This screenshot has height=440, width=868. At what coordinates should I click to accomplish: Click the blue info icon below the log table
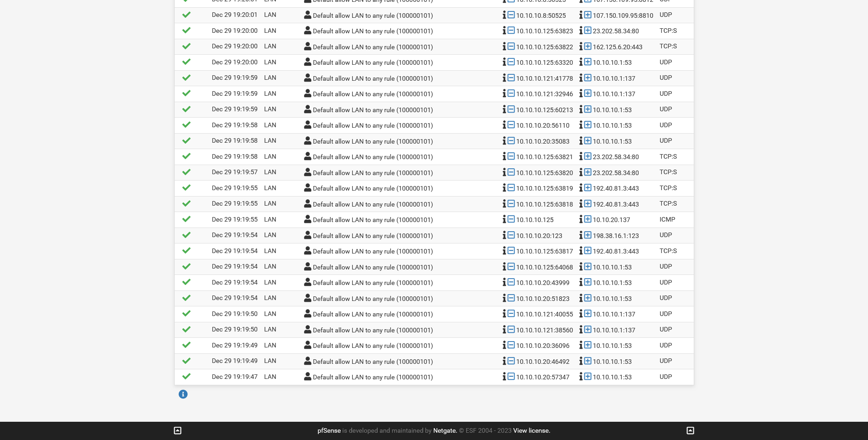(x=183, y=394)
